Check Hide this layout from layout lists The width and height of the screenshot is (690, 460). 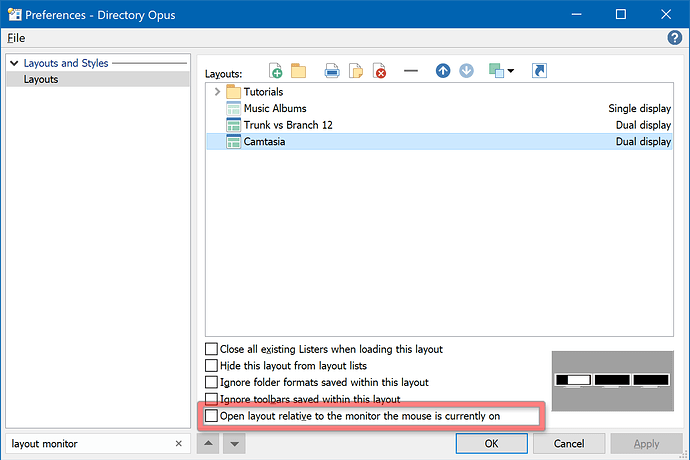[x=211, y=366]
